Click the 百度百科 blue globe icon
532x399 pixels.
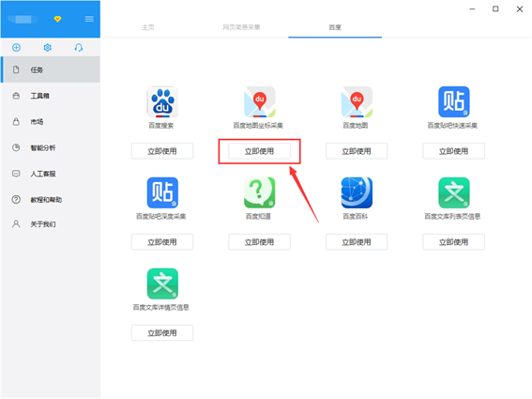click(357, 192)
